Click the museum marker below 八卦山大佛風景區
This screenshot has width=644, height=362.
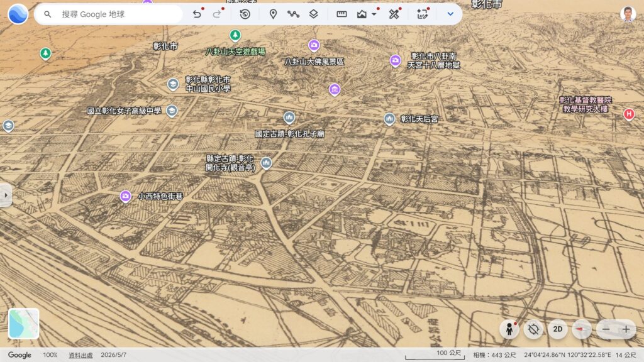click(x=335, y=89)
